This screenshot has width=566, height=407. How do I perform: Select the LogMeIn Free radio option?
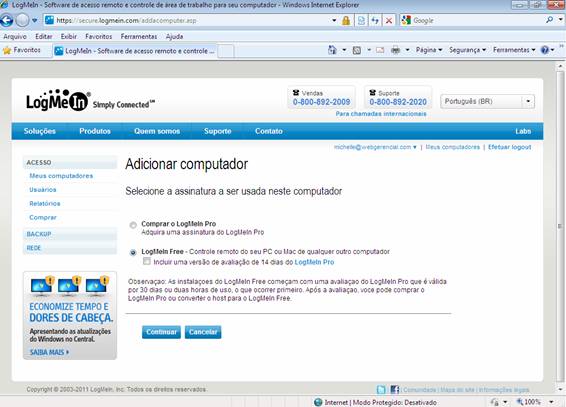(x=133, y=253)
